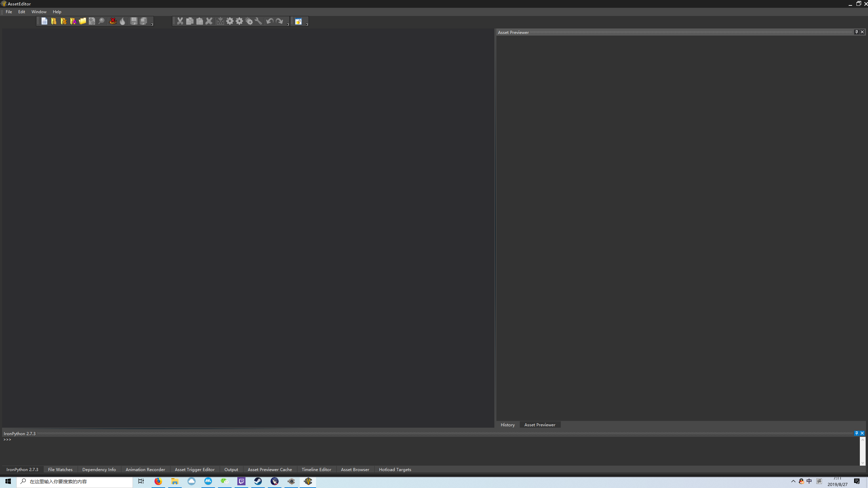The image size is (868, 488).
Task: Pin the Asset Previewer panel
Action: point(856,32)
